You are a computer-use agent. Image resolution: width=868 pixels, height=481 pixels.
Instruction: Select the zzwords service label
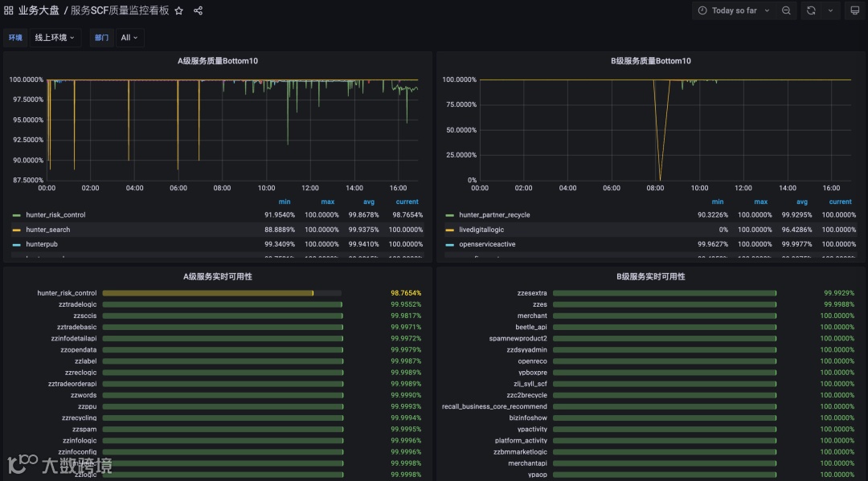pyautogui.click(x=84, y=395)
